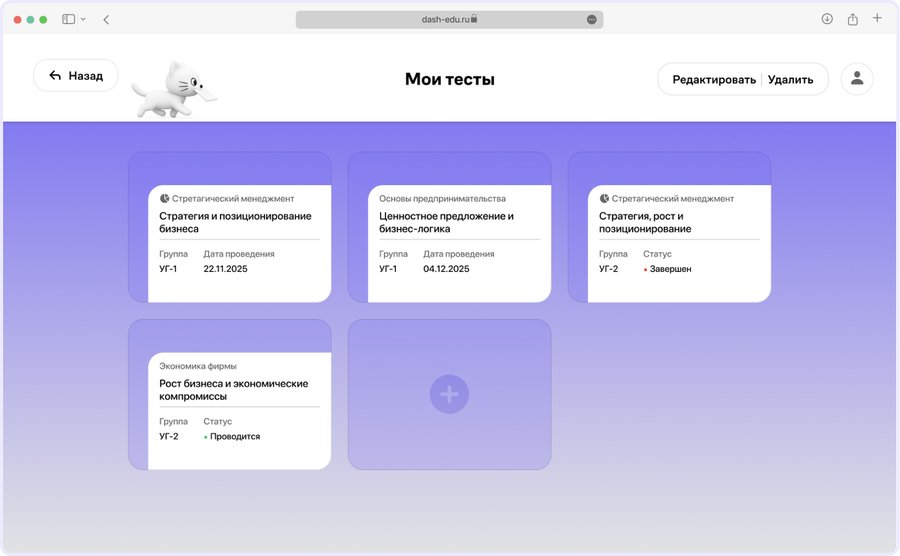Click the Мои тесты page title
This screenshot has width=900, height=556.
pyautogui.click(x=449, y=79)
